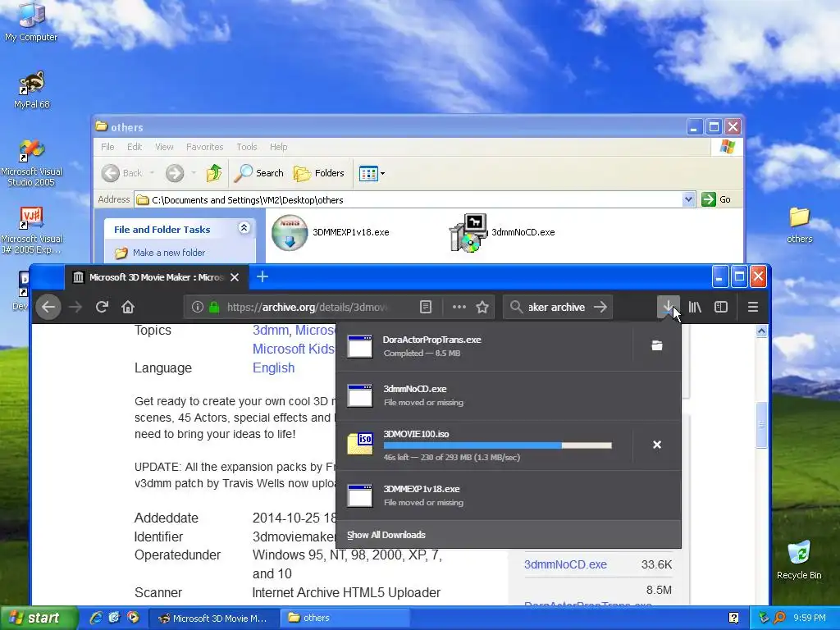The image size is (840, 630).
Task: Click the Explorer address path field
Action: [x=409, y=200]
